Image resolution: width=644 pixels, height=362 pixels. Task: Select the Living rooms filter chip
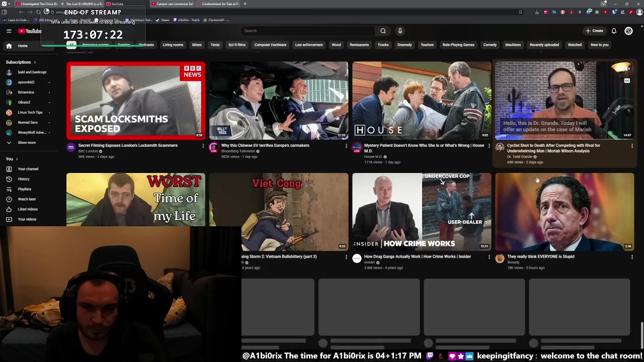[x=173, y=45]
